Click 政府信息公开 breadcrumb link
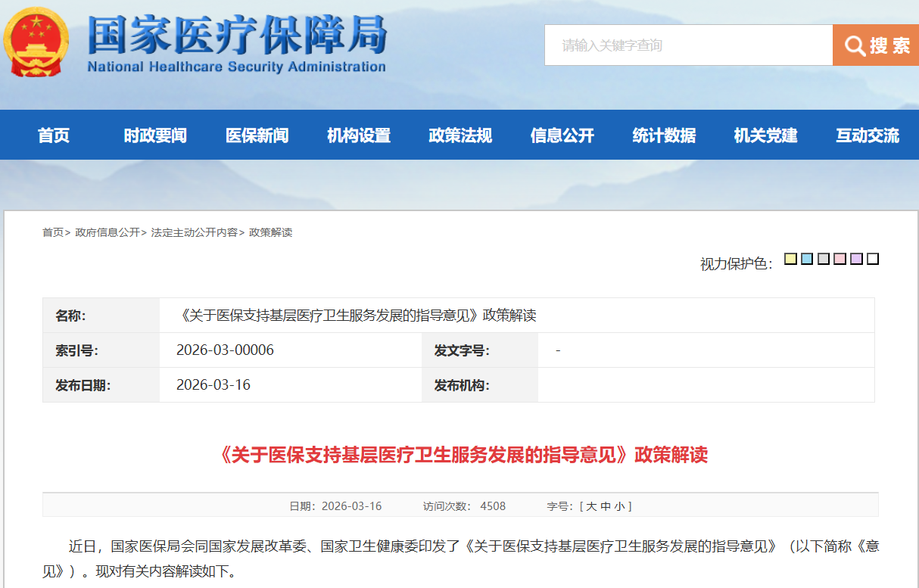 point(107,232)
